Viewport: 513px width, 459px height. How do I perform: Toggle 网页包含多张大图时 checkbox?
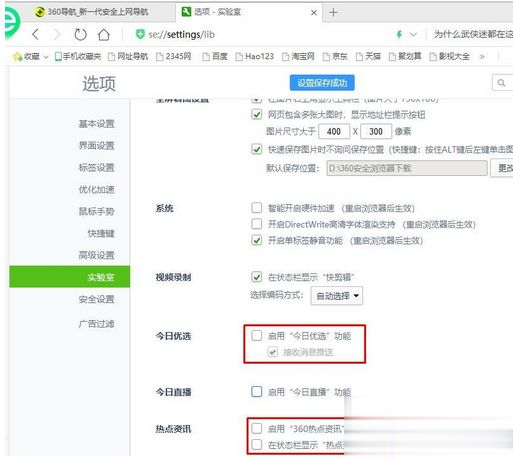pos(256,115)
